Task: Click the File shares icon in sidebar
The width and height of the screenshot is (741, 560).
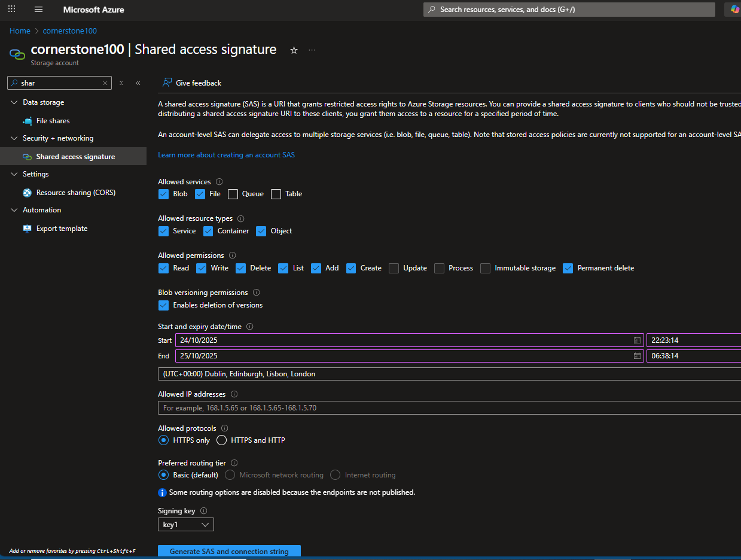Action: [27, 121]
